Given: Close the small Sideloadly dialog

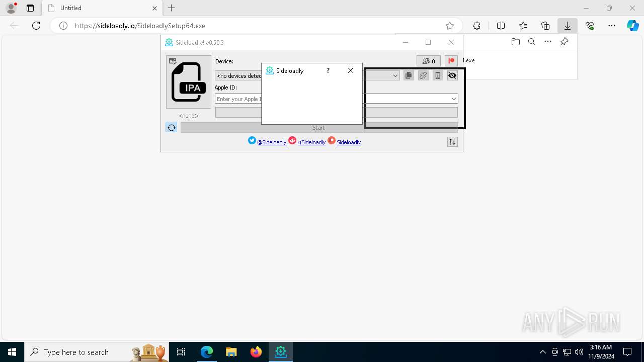Looking at the screenshot, I should [351, 71].
